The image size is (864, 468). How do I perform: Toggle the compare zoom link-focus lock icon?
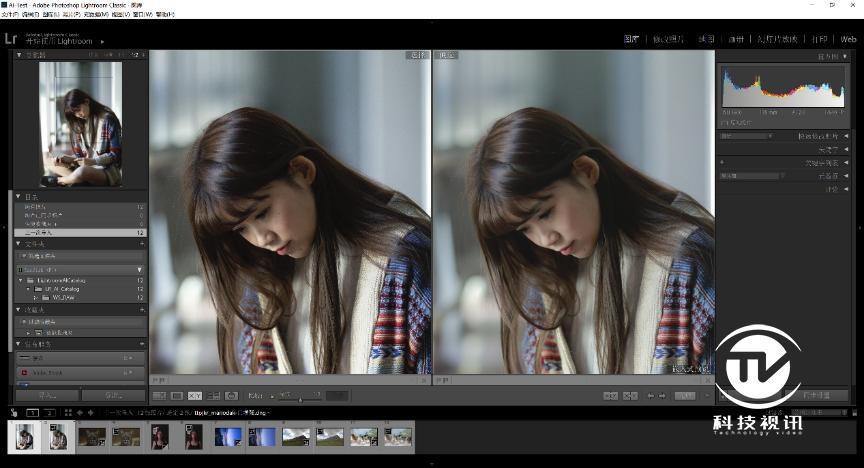272,396
